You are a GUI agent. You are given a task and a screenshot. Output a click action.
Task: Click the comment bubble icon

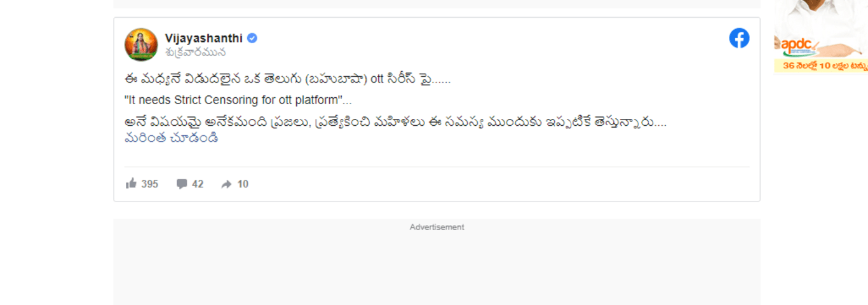182,184
